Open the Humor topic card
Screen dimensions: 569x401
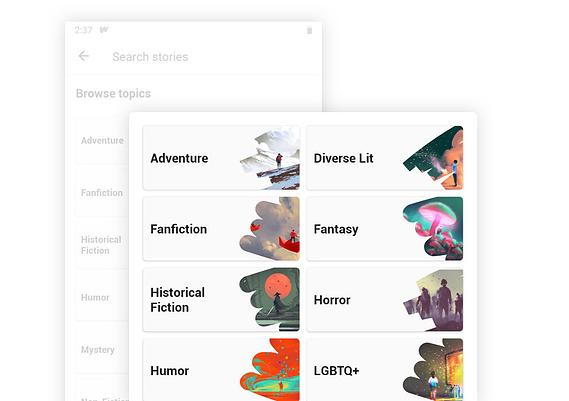click(221, 370)
